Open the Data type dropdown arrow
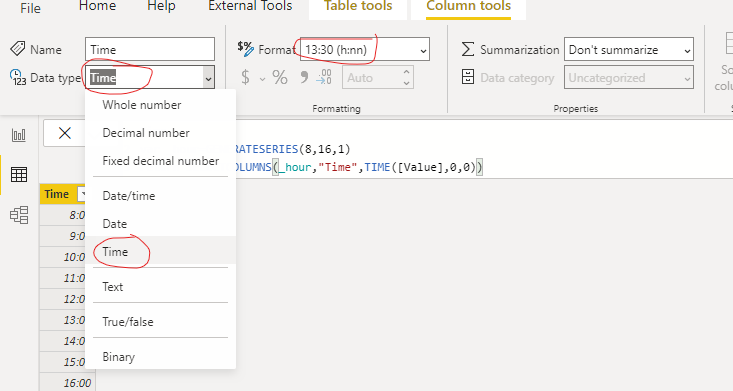Viewport: 733px width, 391px height. coord(208,79)
